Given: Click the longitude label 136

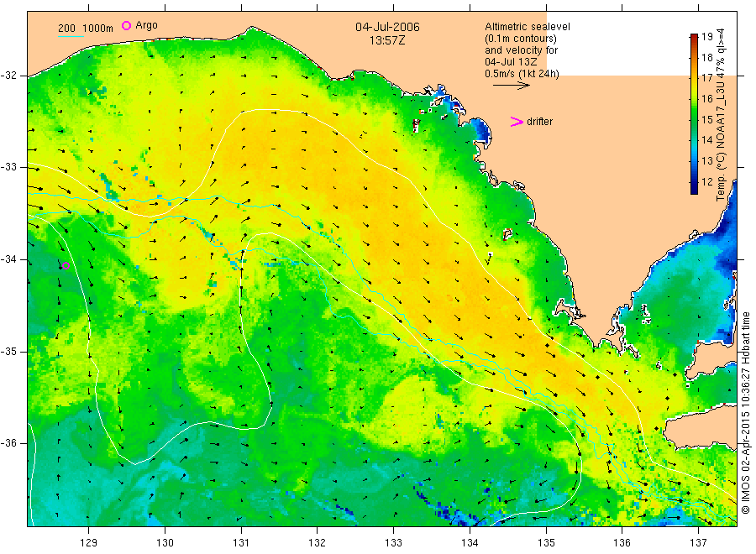Looking at the screenshot, I should tap(622, 543).
